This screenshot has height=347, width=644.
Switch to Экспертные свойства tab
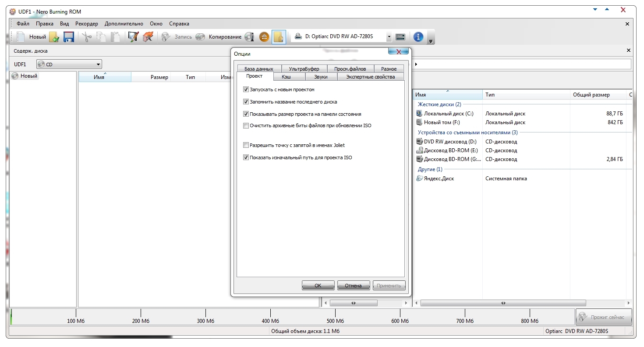click(371, 77)
